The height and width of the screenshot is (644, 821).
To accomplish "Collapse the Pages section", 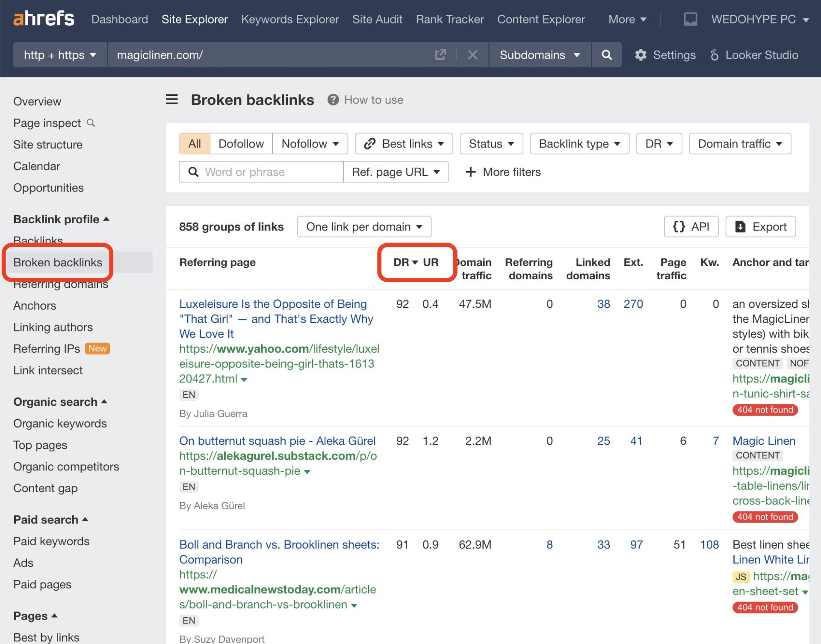I will (35, 616).
